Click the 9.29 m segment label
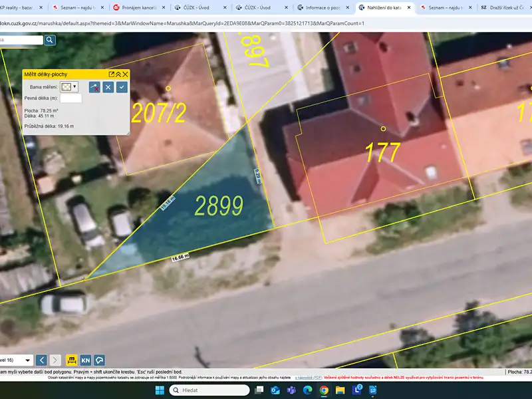Viewport: 532px width, 399px height. coord(258,176)
